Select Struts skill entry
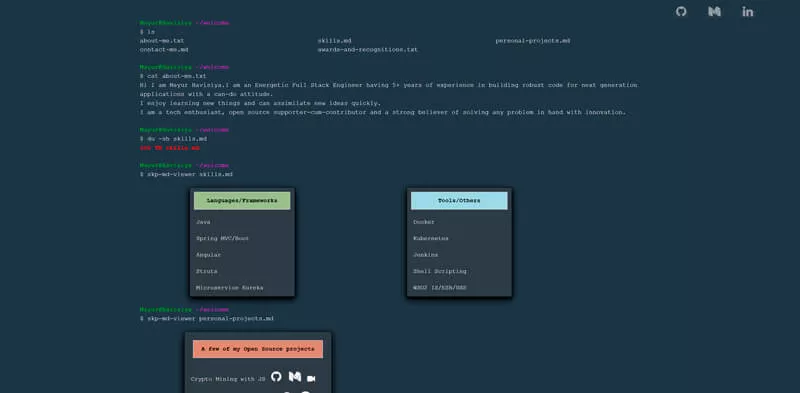Image resolution: width=800 pixels, height=393 pixels. pyautogui.click(x=207, y=271)
